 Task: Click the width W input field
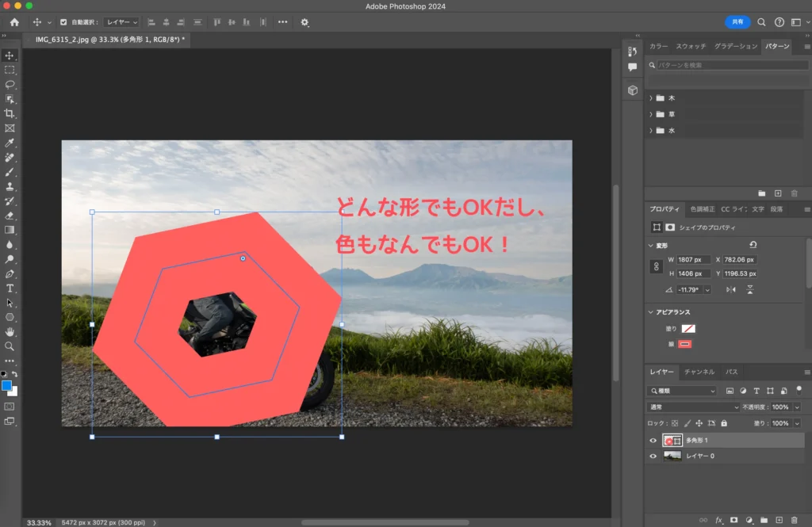tap(694, 259)
